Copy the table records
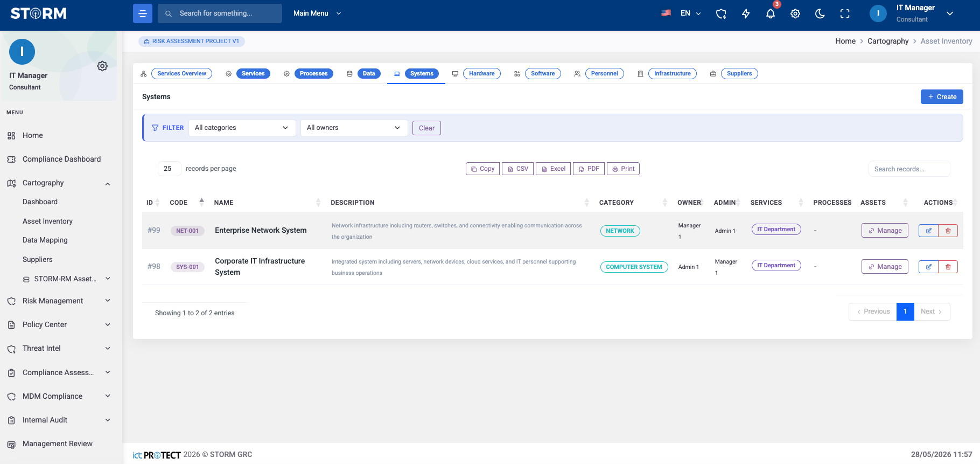This screenshot has width=980, height=464. [482, 169]
